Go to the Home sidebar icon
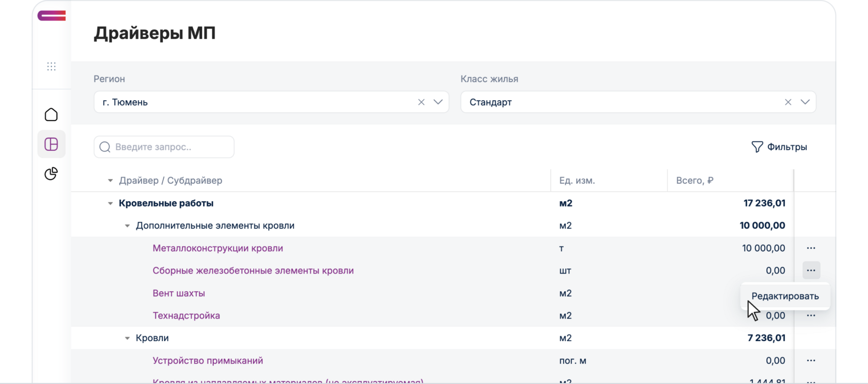Screen dimensions: 868x384 [51, 115]
